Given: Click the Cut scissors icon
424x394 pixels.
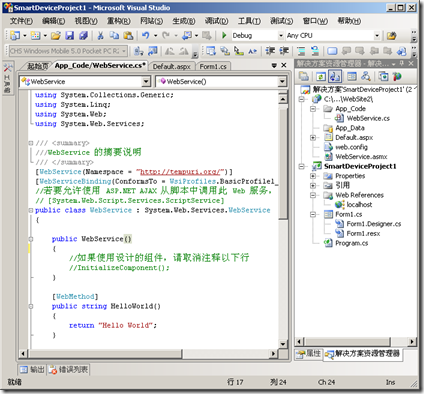Looking at the screenshot, I should coord(100,35).
